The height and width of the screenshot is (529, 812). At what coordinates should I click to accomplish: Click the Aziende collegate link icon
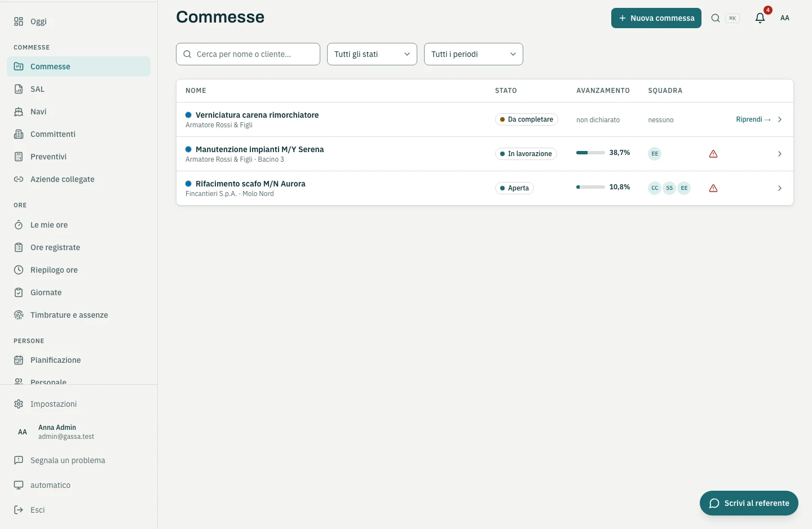[x=19, y=179]
